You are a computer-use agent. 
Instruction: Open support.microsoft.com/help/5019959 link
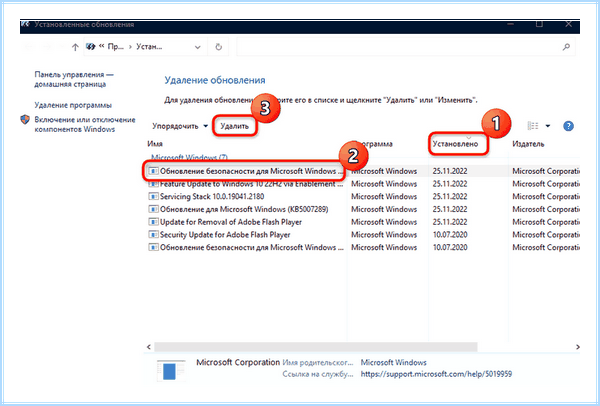[436, 374]
